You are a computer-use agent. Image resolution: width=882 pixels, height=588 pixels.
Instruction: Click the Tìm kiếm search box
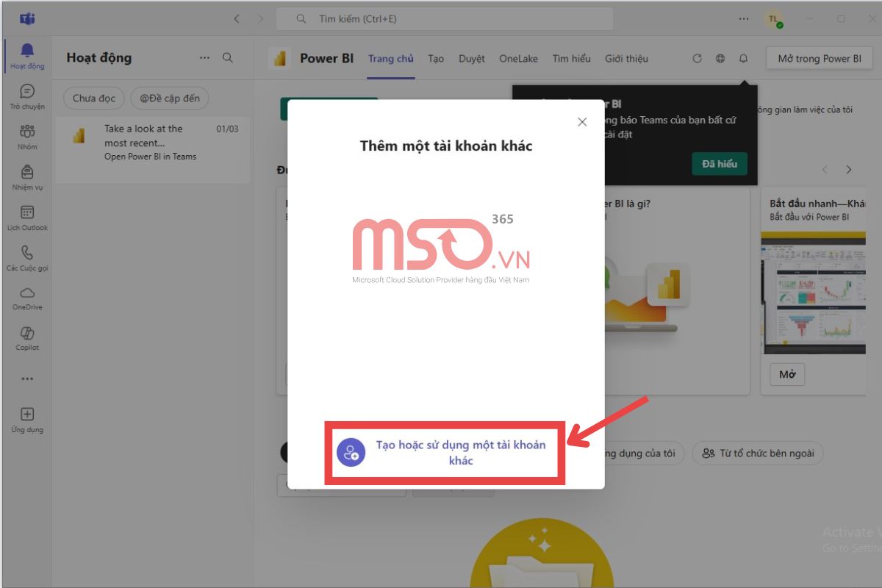(444, 19)
